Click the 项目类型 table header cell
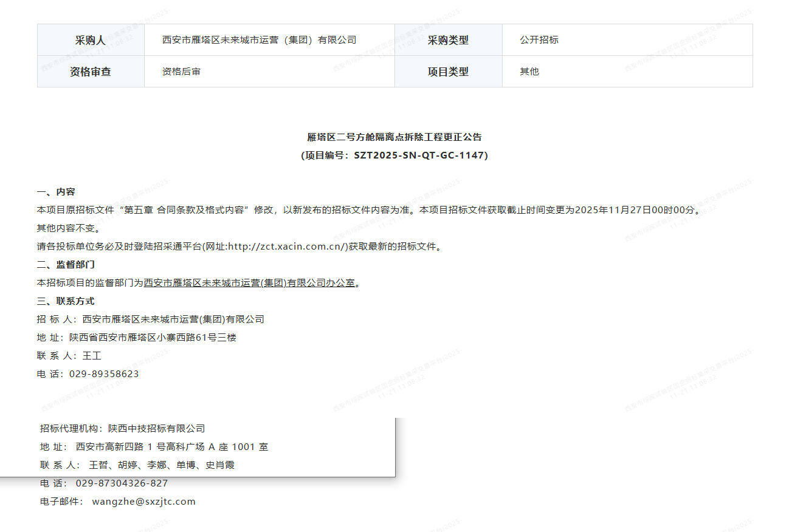789x532 pixels. (448, 72)
